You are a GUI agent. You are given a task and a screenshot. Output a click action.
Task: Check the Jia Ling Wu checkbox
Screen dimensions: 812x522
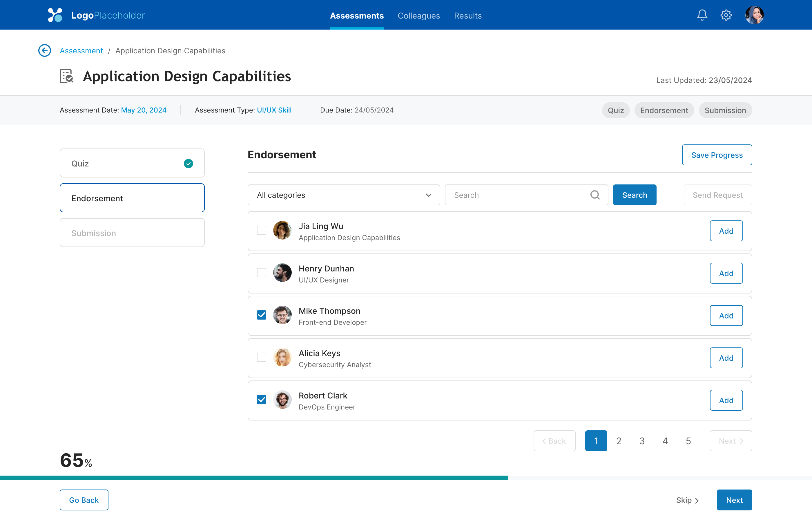pyautogui.click(x=261, y=231)
